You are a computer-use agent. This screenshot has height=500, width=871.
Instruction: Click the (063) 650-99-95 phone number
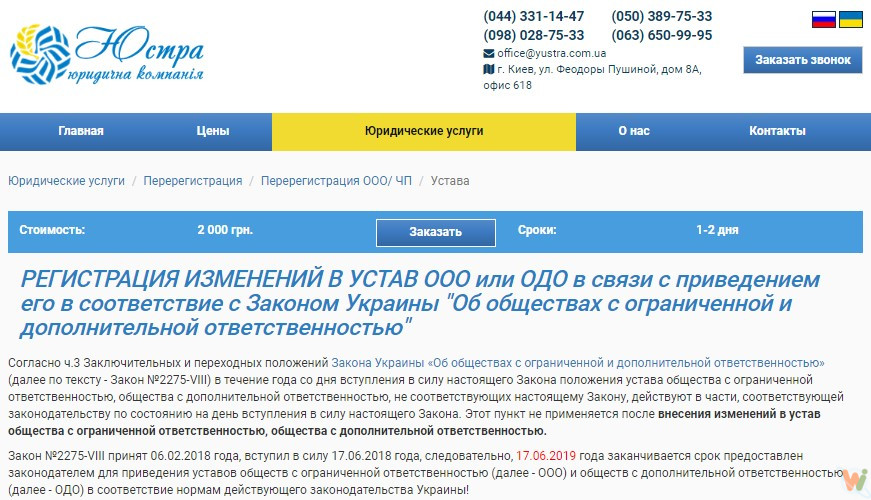pos(662,35)
